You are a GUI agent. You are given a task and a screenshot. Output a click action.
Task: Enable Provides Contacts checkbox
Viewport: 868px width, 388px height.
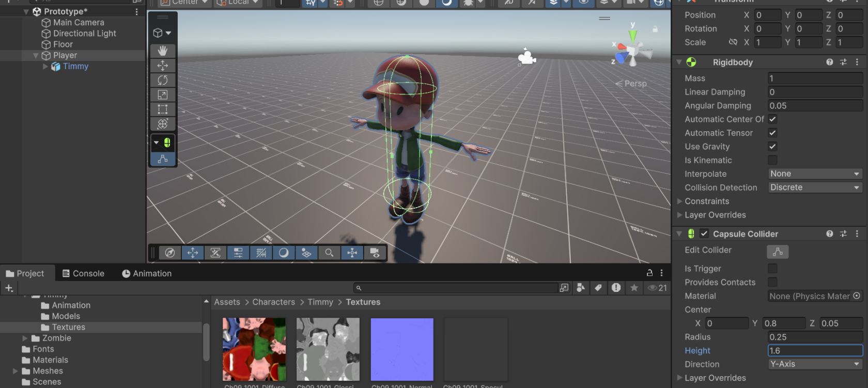click(x=772, y=282)
